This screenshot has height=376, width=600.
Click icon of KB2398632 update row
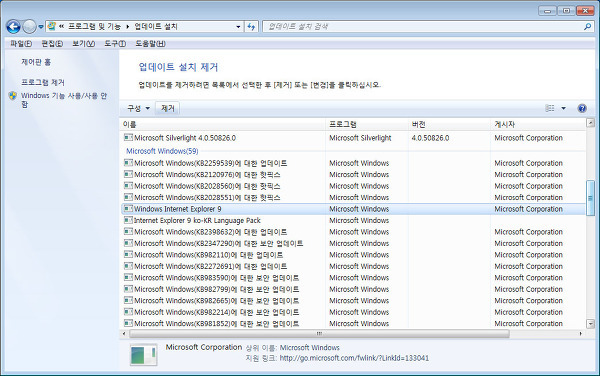[x=128, y=231]
